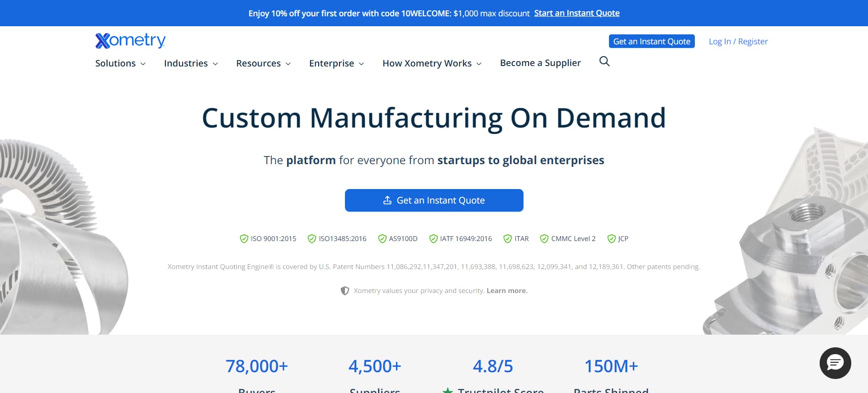The width and height of the screenshot is (868, 393).
Task: Click the IATF 16949:2016 shield icon
Action: [434, 239]
